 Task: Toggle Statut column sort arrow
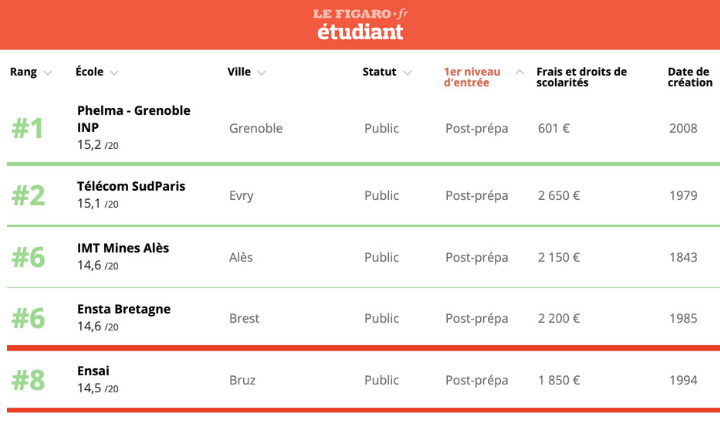(407, 73)
